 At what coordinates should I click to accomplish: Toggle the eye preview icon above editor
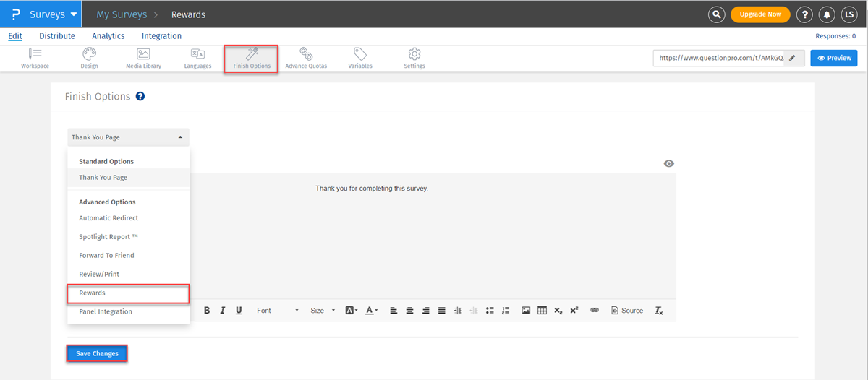[x=669, y=164]
